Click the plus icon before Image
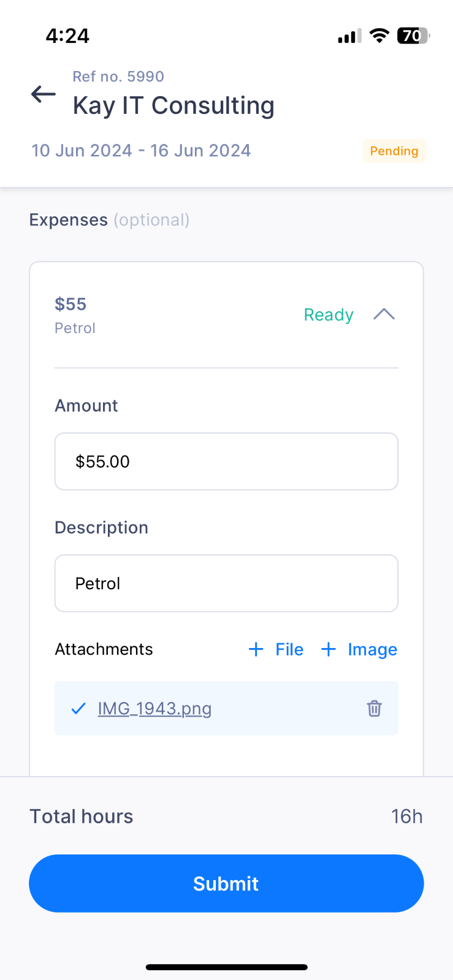This screenshot has height=980, width=453. 329,649
